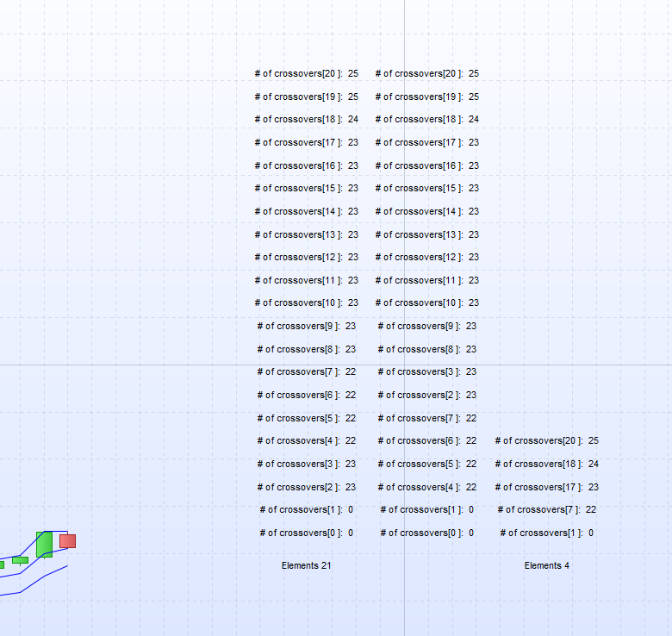Select crossovers[5]: 22 in the left column

[x=307, y=418]
